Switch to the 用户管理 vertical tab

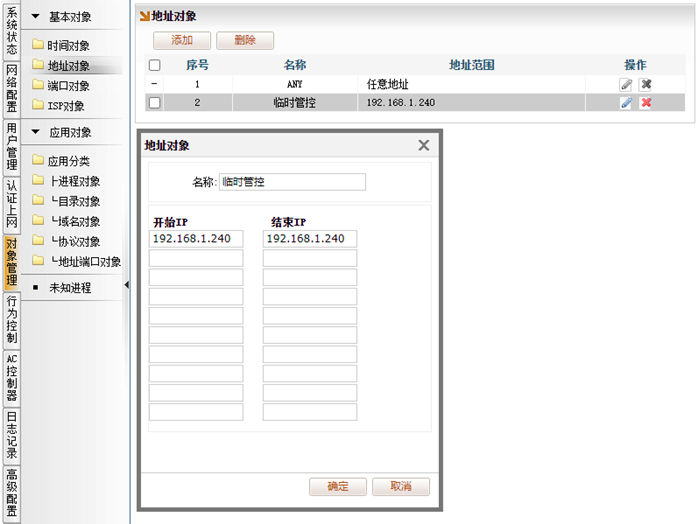pyautogui.click(x=11, y=147)
